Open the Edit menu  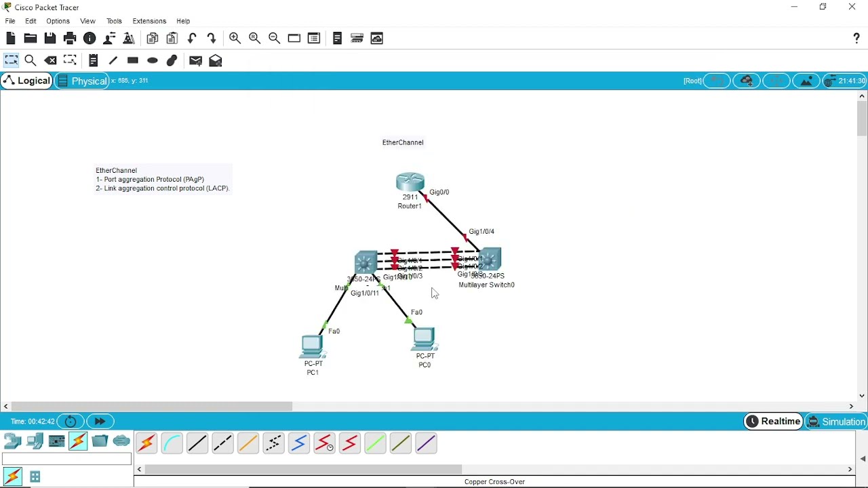coord(31,21)
